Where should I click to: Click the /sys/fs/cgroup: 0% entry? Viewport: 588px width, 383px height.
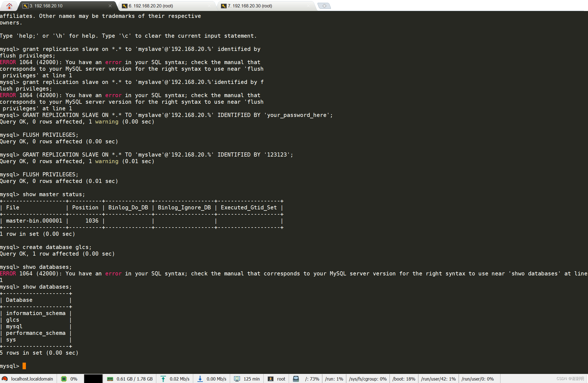(368, 379)
